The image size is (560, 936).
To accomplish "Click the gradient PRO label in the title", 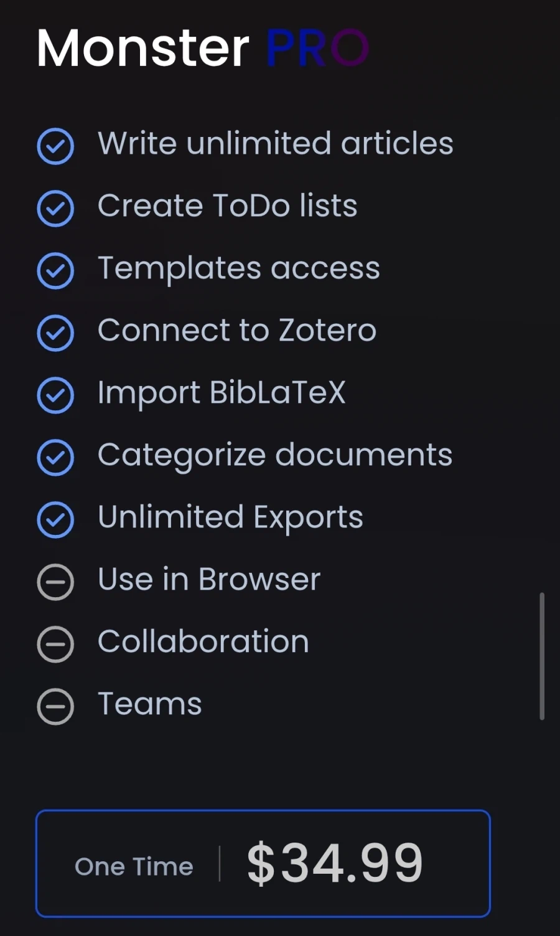I will [317, 48].
